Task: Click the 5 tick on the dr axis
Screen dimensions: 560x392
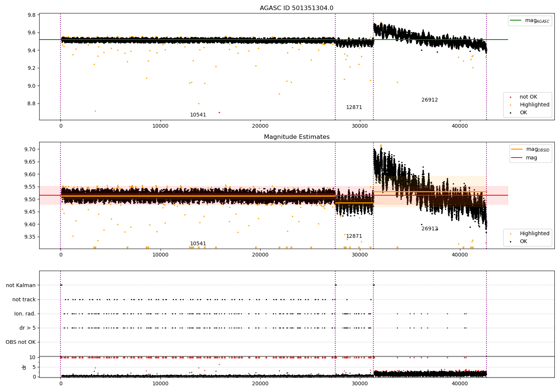Action: click(34, 367)
